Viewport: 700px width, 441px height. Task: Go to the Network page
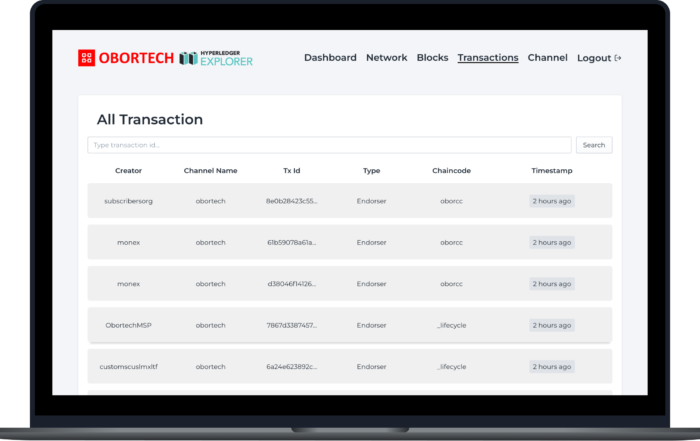coord(387,58)
